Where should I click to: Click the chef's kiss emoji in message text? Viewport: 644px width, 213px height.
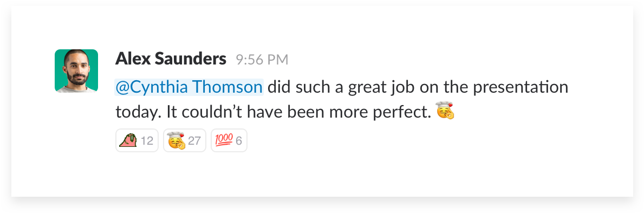[x=446, y=111]
